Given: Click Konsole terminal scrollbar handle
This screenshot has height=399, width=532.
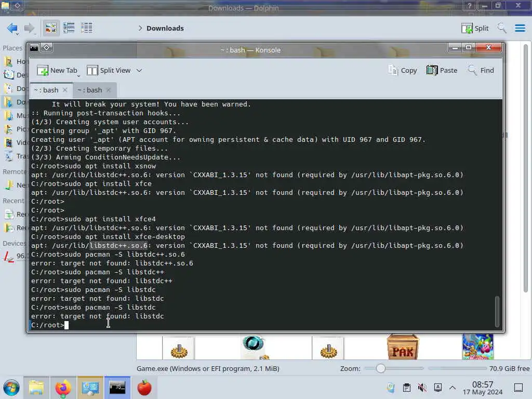Looking at the screenshot, I should [497, 311].
